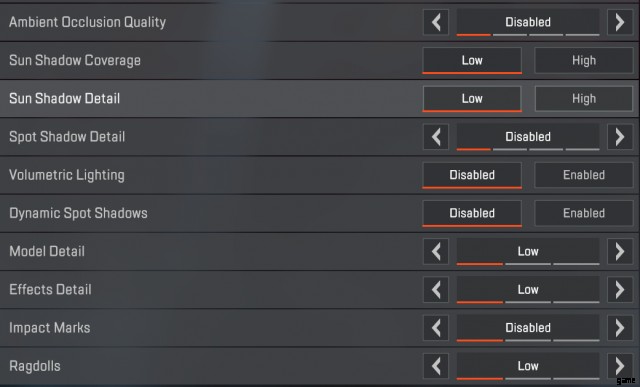640x387 pixels.
Task: Click the left arrow next to Ragdolls
Action: coord(436,366)
